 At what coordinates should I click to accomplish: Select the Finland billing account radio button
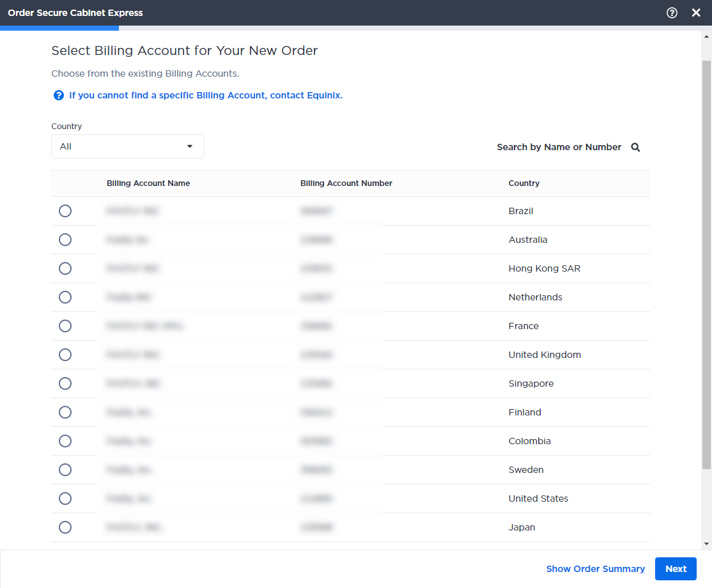point(65,412)
